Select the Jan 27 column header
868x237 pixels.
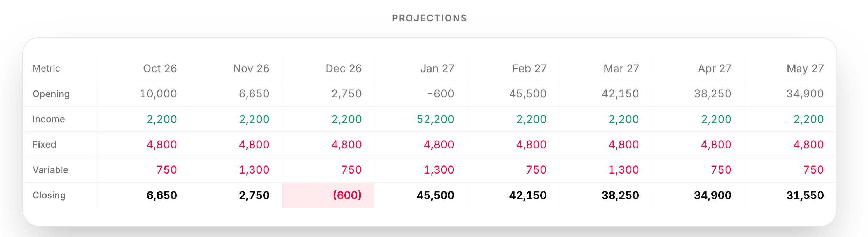click(437, 68)
